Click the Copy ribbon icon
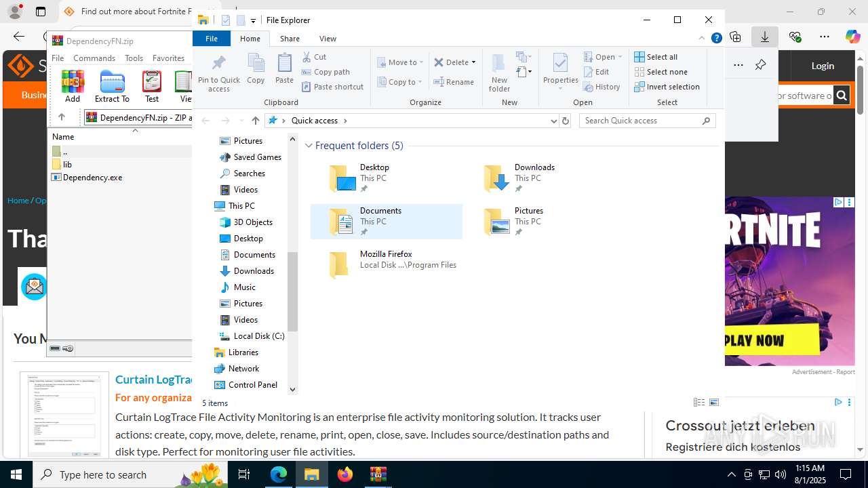Viewport: 868px width, 488px height. pos(256,69)
